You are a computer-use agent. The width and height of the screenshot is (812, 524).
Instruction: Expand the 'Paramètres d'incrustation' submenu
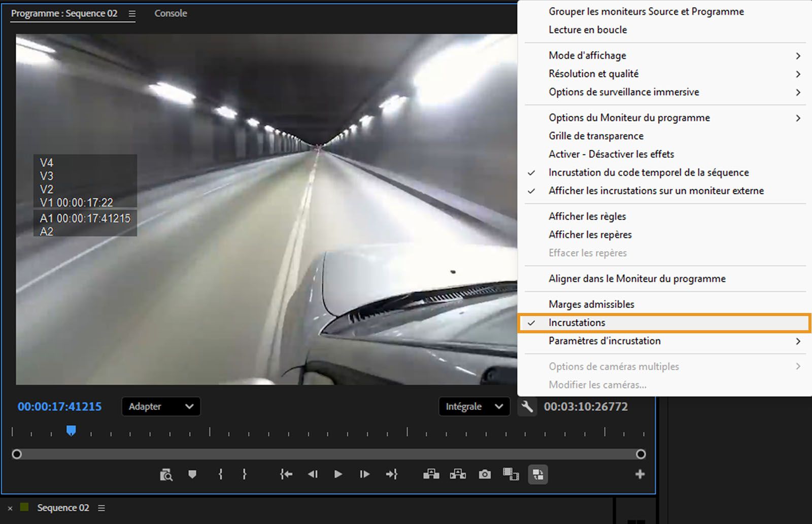click(604, 341)
